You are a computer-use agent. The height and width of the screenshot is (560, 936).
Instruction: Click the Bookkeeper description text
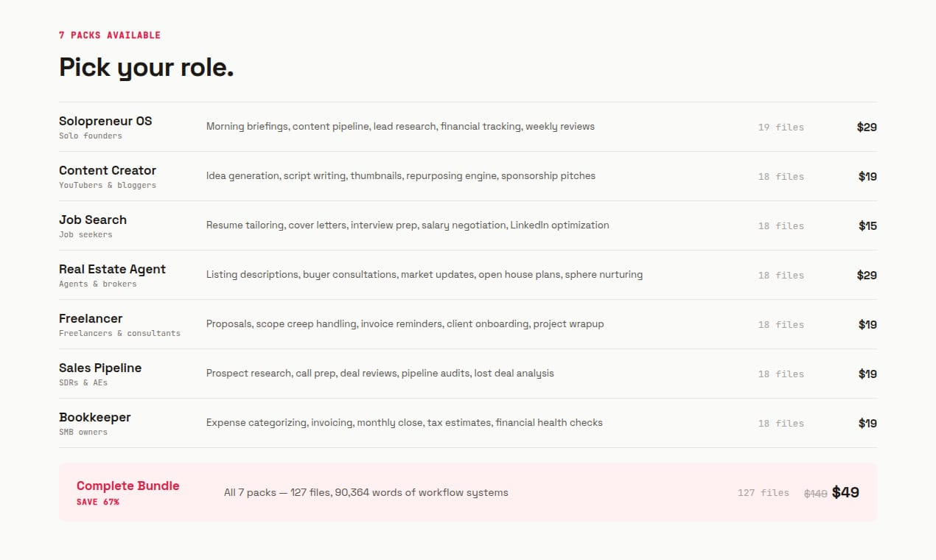pyautogui.click(x=404, y=422)
